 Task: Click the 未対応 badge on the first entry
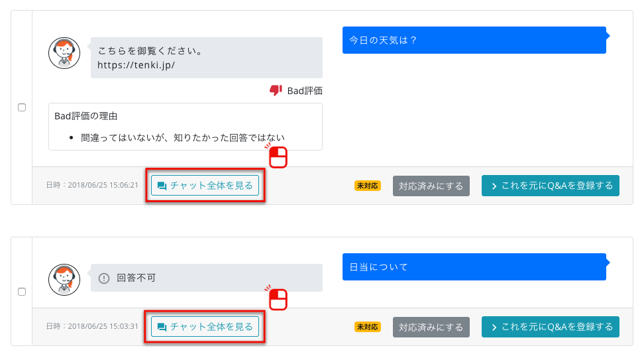tap(367, 186)
